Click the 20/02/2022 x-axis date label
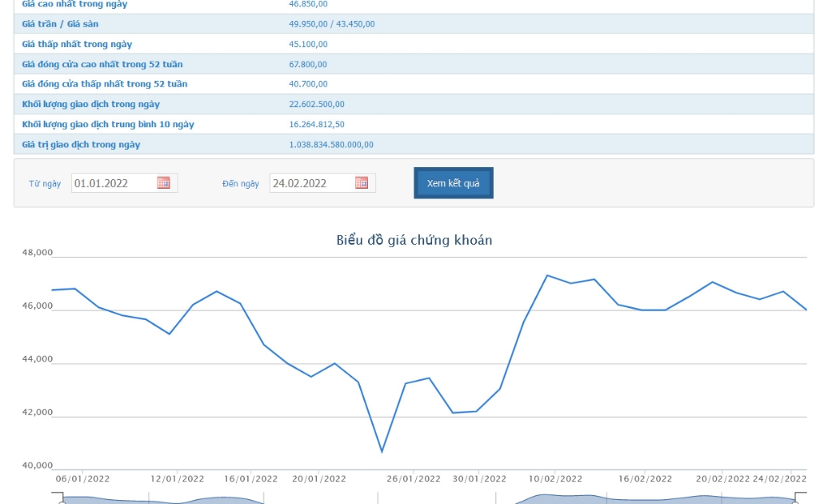 coord(722,479)
